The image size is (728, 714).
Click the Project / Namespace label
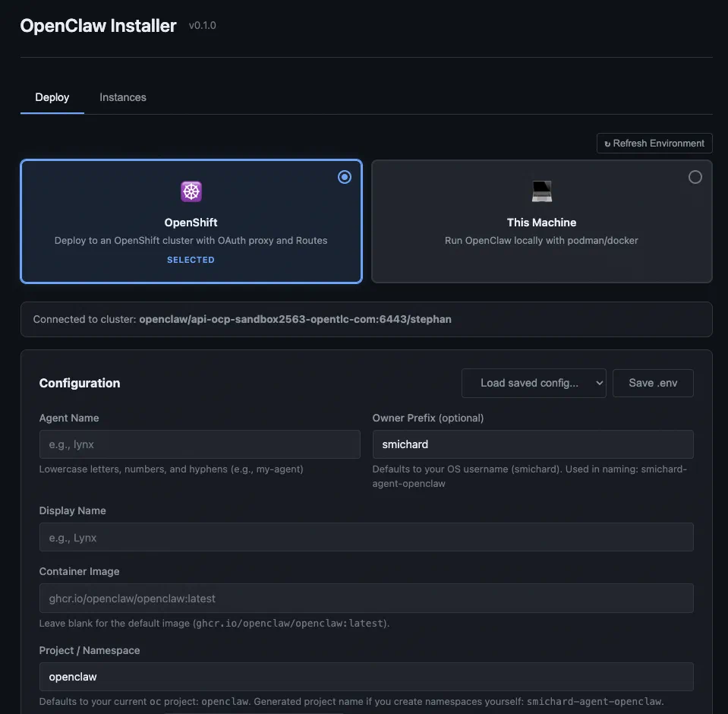click(x=89, y=650)
